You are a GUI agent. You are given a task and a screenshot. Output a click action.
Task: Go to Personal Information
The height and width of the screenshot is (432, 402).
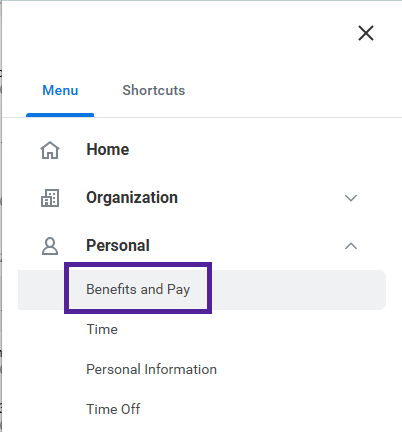pos(152,369)
